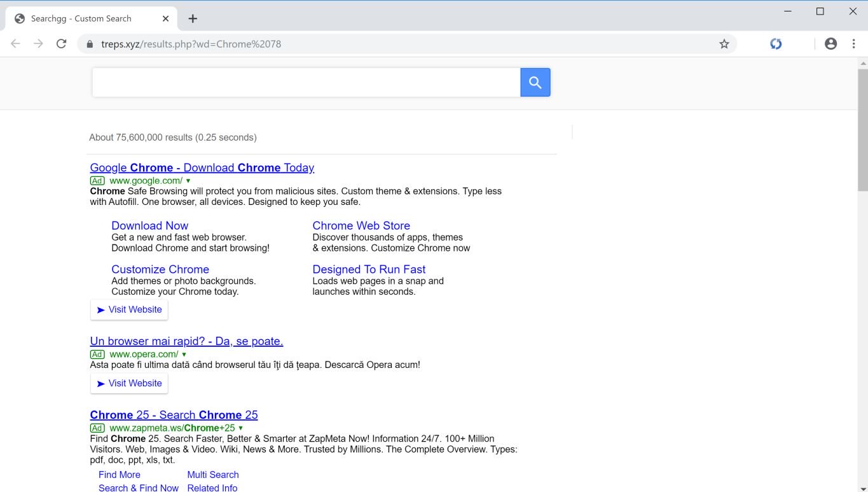Click the globe favicon on the Searchgg tab
The width and height of the screenshot is (868, 492).
[x=20, y=18]
